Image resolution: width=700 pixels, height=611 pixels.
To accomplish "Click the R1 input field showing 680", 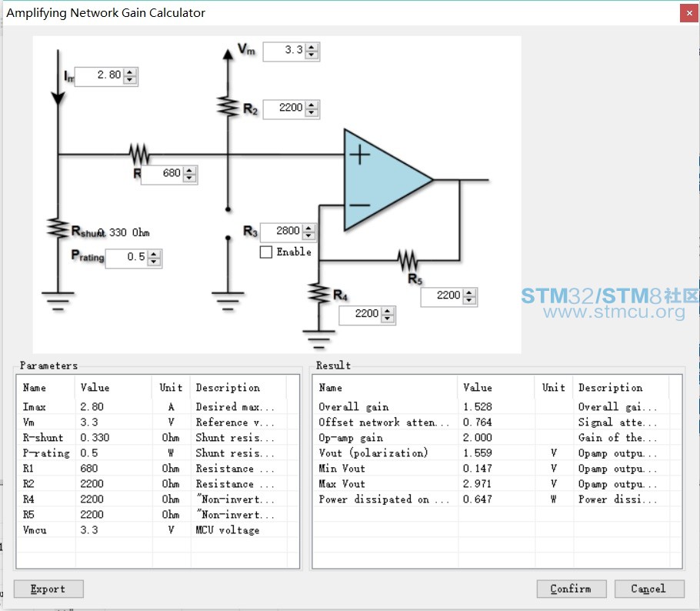I will point(163,174).
